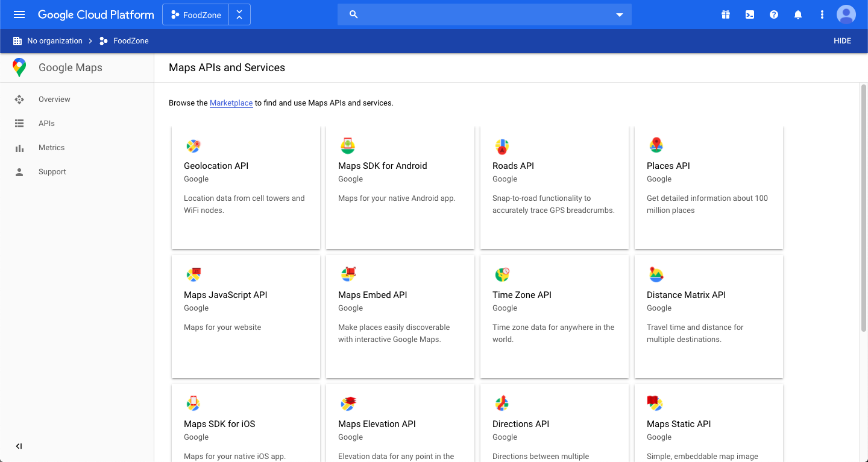Image resolution: width=868 pixels, height=462 pixels.
Task: Click the Places API icon
Action: 656,145
